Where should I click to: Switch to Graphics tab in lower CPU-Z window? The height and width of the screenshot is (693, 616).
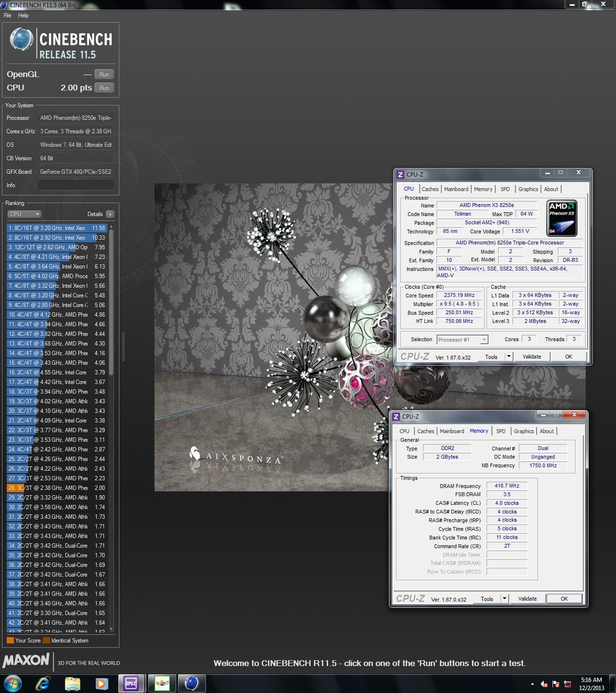524,431
